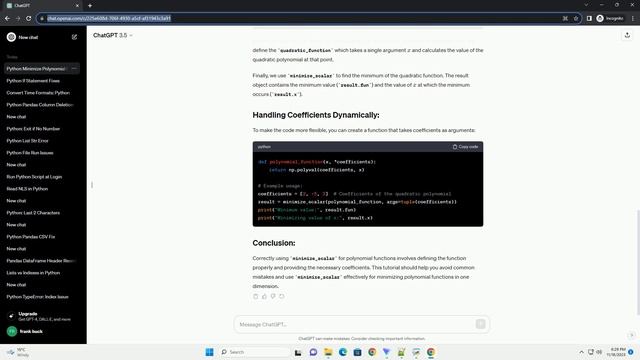Click the ChatGPT logo beside the top New chat
Screen dimensions: 640x360
coord(11,37)
